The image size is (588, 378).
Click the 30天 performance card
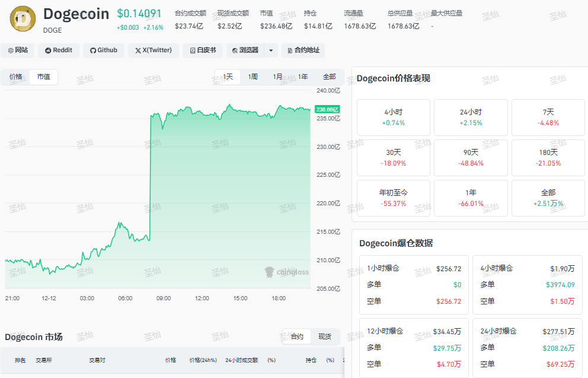(394, 158)
